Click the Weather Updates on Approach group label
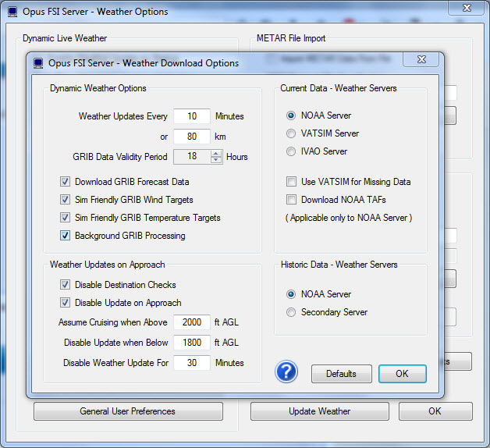490x448 pixels. pos(107,265)
